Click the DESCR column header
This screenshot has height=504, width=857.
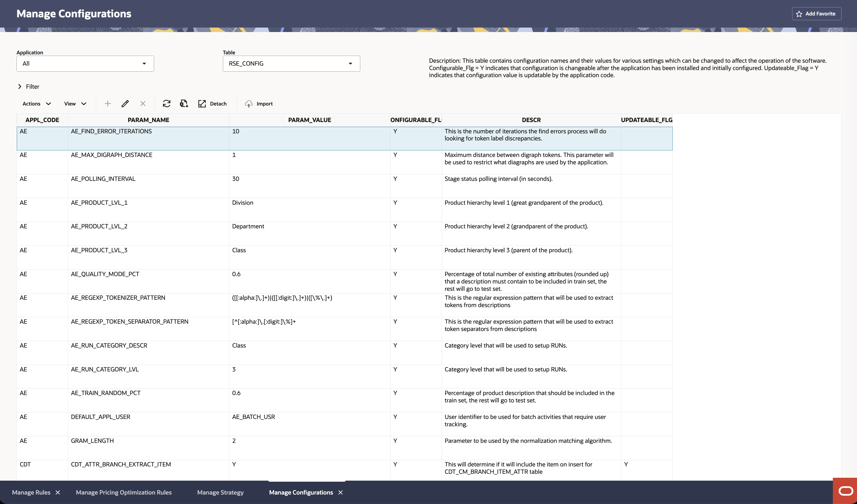pyautogui.click(x=531, y=120)
